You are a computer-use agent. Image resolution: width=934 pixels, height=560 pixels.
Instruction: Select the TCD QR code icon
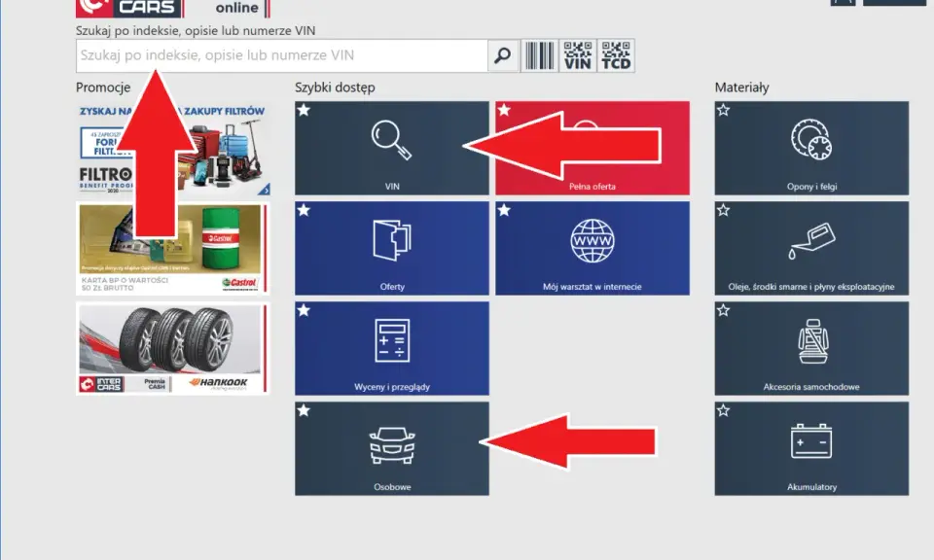click(x=616, y=55)
